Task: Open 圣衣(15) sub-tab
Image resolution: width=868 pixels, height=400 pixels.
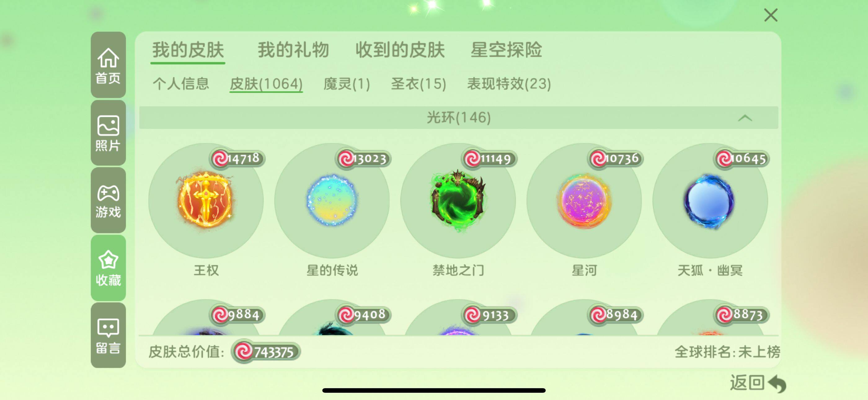Action: [418, 84]
